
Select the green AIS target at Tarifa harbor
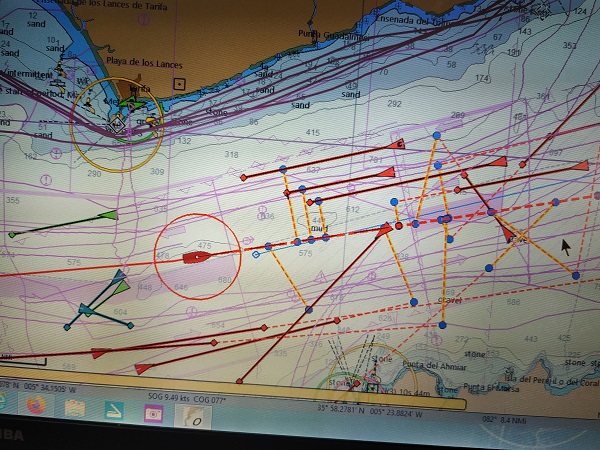point(131,103)
